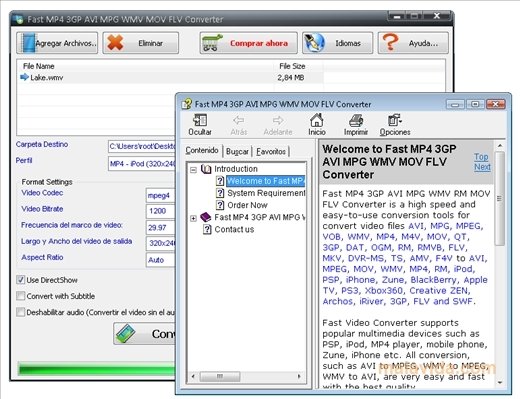This screenshot has width=520, height=399.
Task: Open the Opciones options icon
Action: point(395,120)
